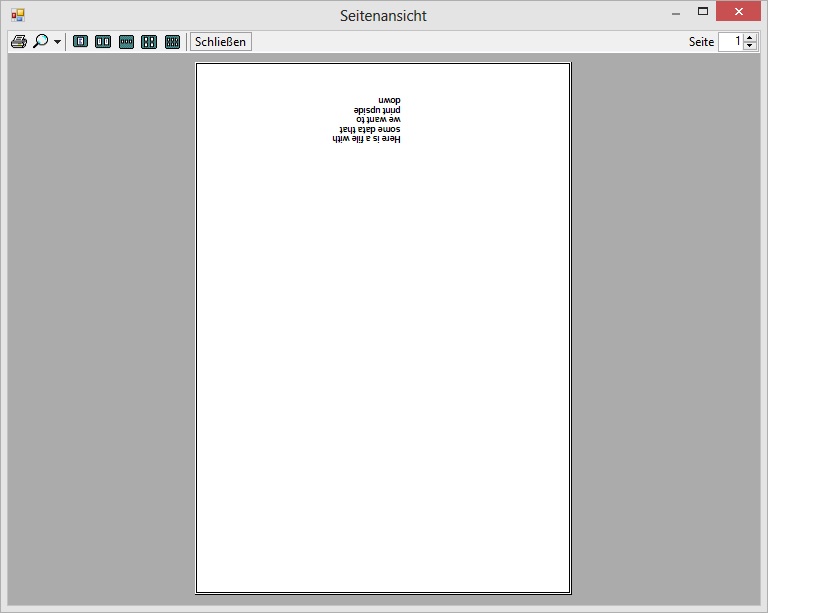
Task: Show the six-page layout view
Action: coord(172,42)
